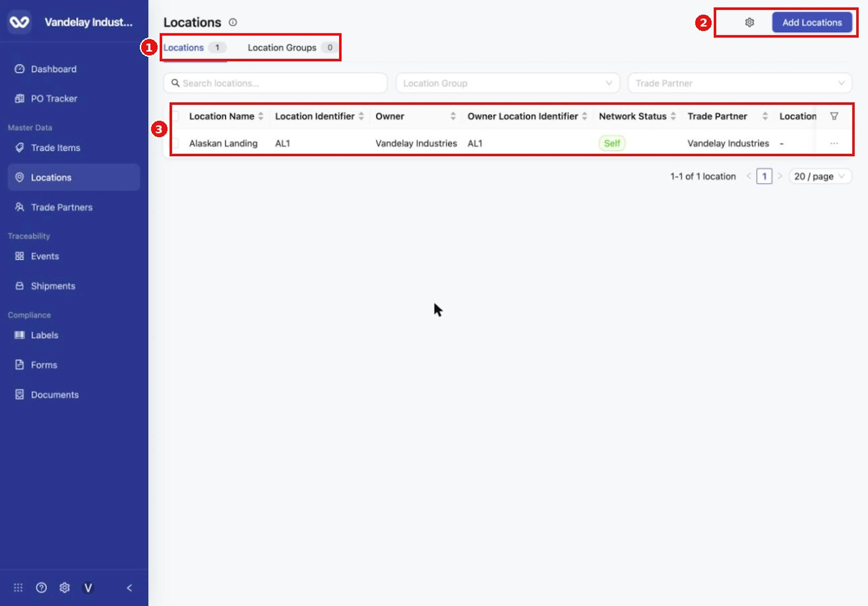Image resolution: width=868 pixels, height=606 pixels.
Task: Open Shipments in the sidebar
Action: coord(74,286)
